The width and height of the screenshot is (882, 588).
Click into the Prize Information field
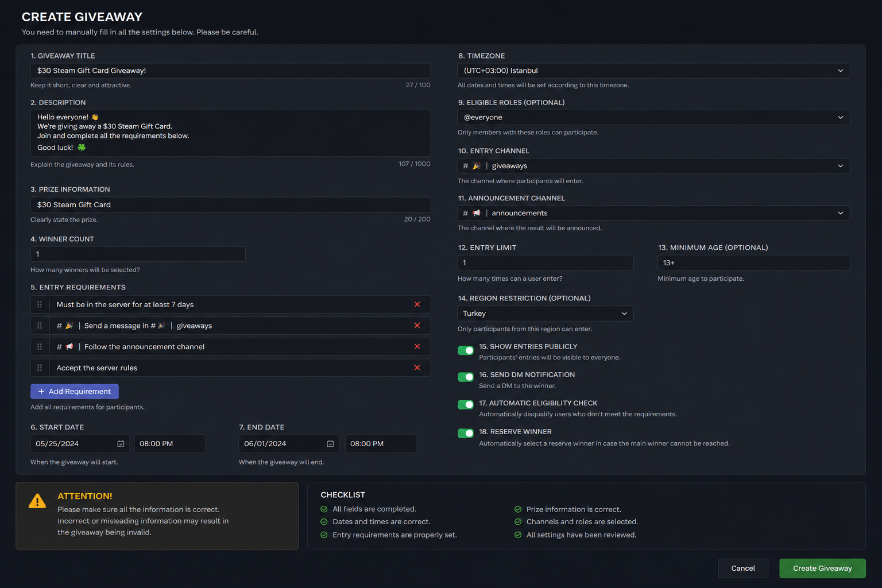(230, 205)
